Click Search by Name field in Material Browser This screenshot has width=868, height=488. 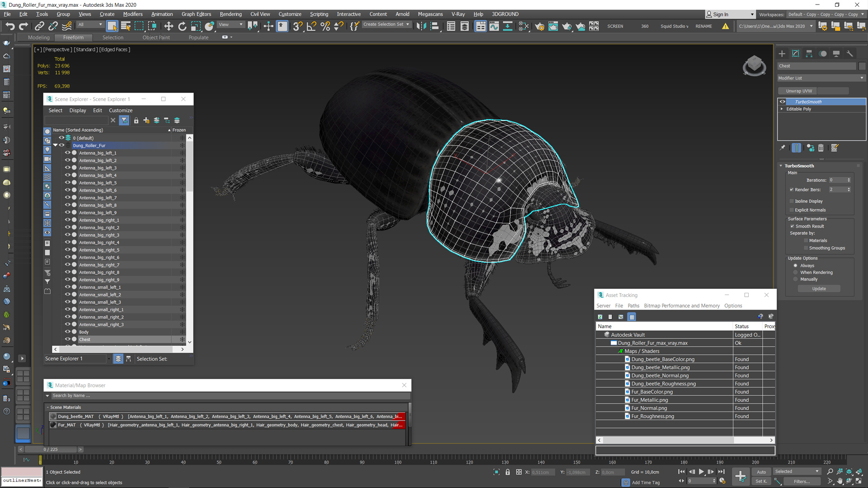230,396
